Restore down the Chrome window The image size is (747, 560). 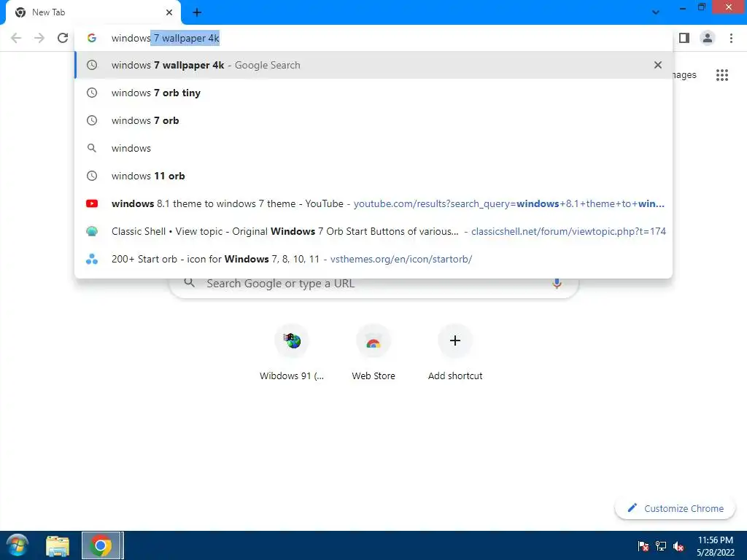[702, 7]
